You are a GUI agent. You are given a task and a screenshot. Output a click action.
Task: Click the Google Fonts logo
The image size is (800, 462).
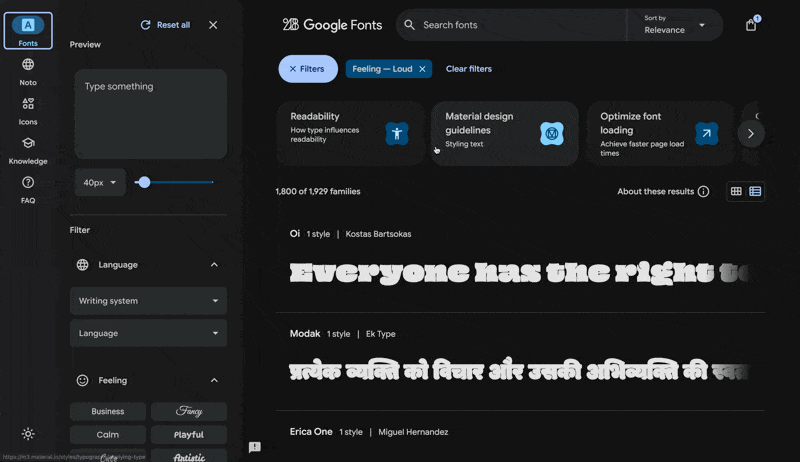332,25
